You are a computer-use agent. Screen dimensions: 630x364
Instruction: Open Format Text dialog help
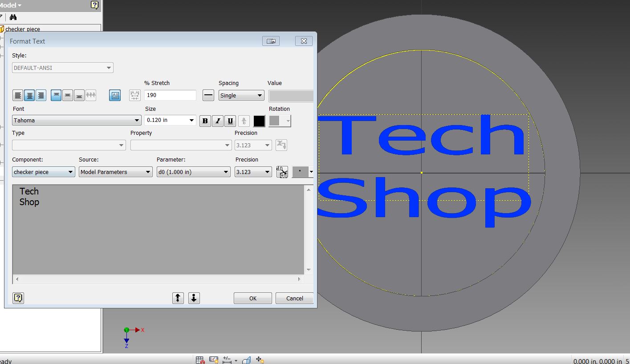click(x=18, y=298)
